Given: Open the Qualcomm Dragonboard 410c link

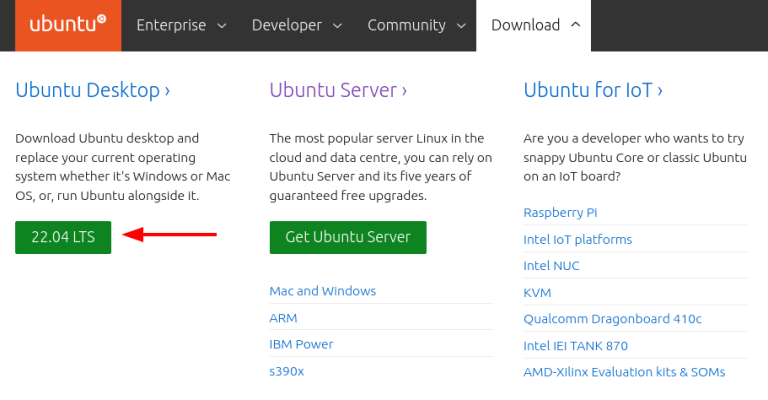Looking at the screenshot, I should [x=612, y=319].
